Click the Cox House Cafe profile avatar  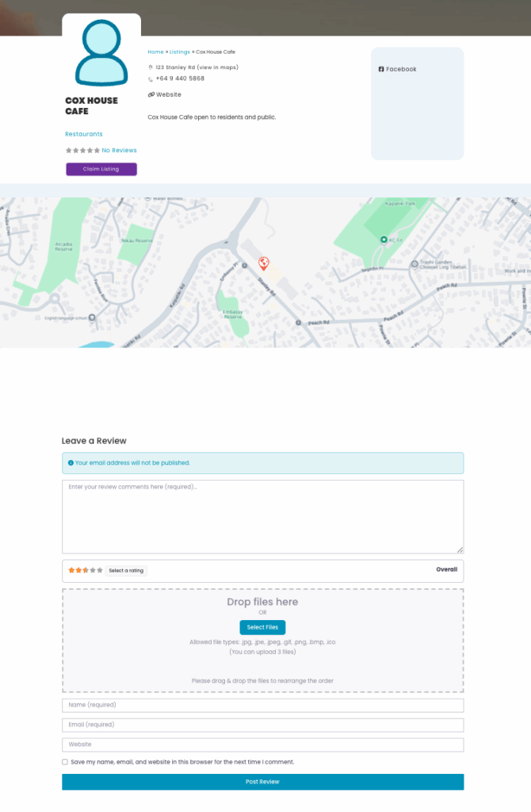(x=101, y=53)
